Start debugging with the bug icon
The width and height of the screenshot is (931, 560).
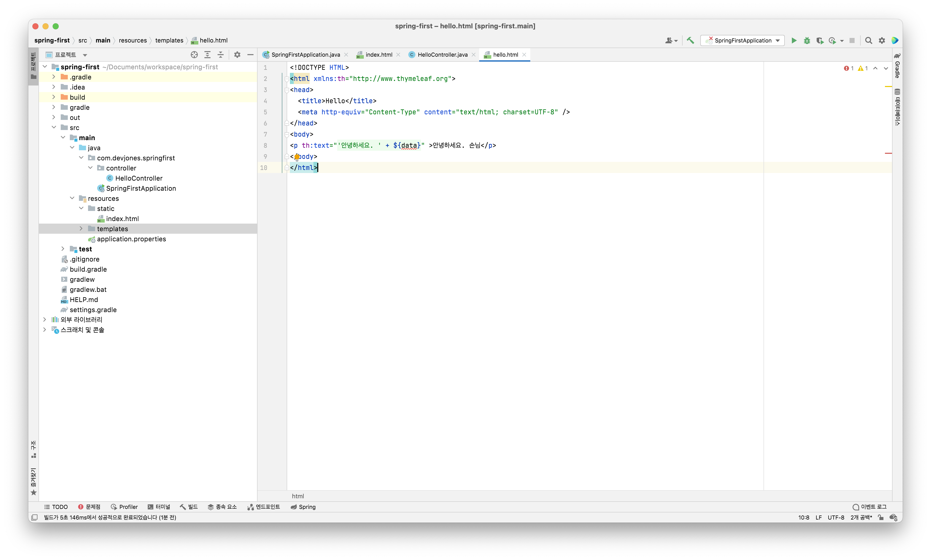807,40
